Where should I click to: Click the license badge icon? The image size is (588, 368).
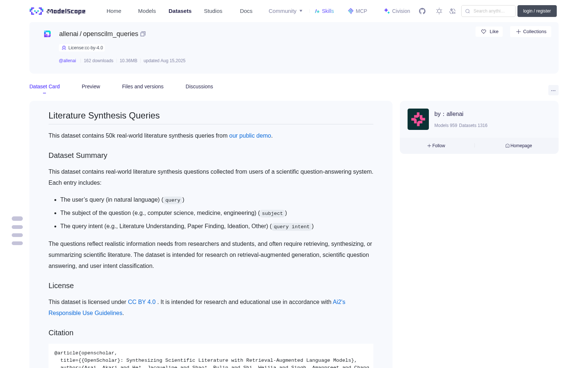pos(64,48)
